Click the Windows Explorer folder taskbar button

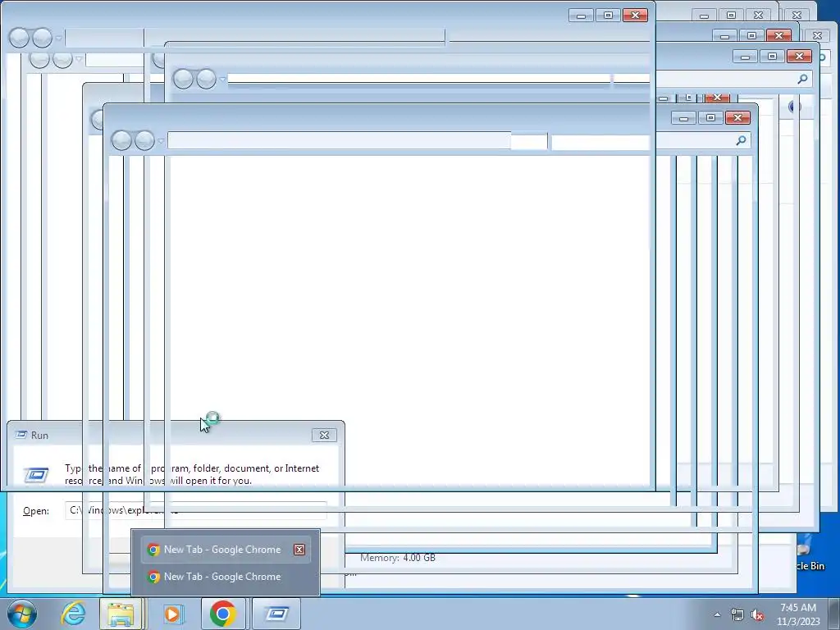click(121, 614)
